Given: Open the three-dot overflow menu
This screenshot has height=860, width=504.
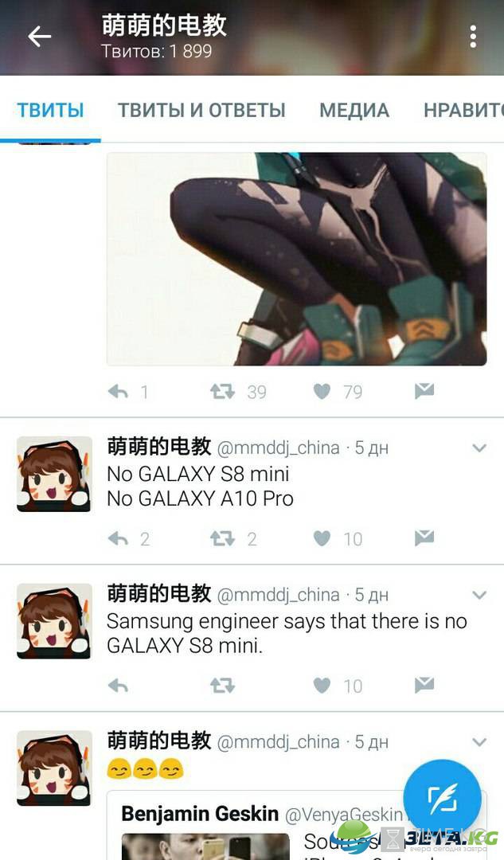Looking at the screenshot, I should (x=473, y=37).
